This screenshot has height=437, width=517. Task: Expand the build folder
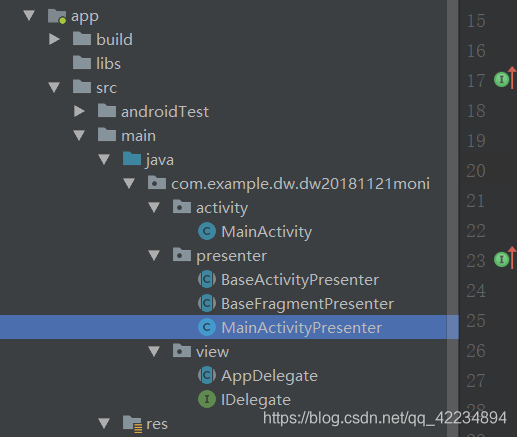point(54,39)
